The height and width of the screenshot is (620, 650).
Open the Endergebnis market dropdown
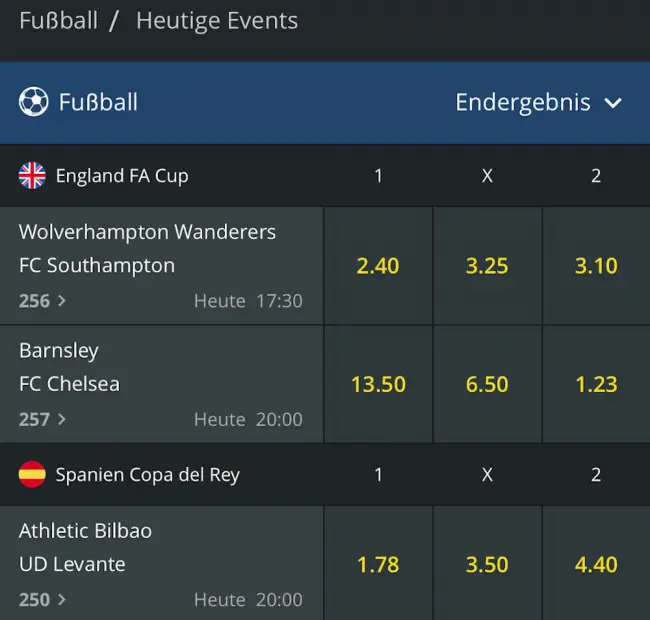538,102
